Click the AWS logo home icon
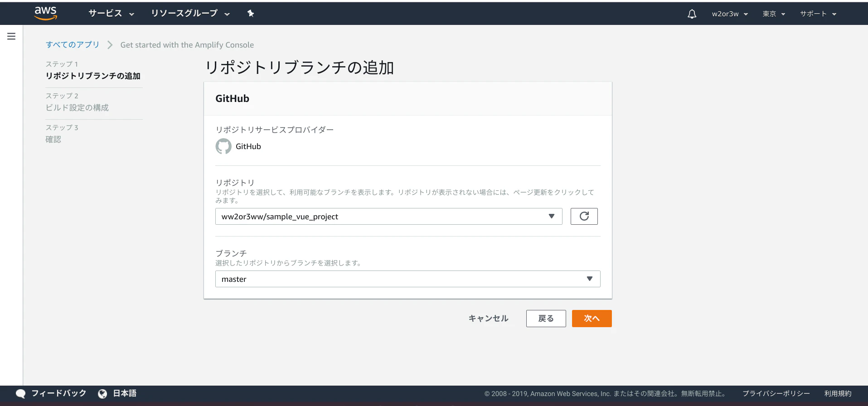The height and width of the screenshot is (406, 868). coord(46,14)
